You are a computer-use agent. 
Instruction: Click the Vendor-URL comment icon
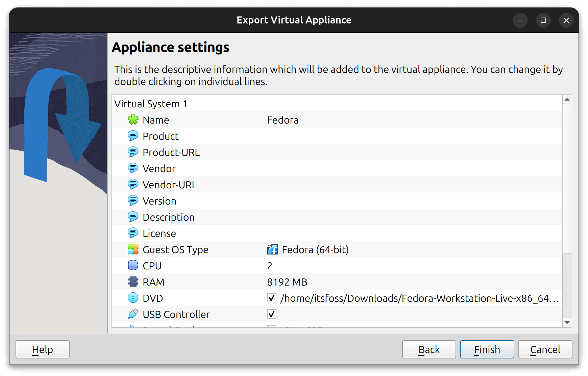click(133, 185)
